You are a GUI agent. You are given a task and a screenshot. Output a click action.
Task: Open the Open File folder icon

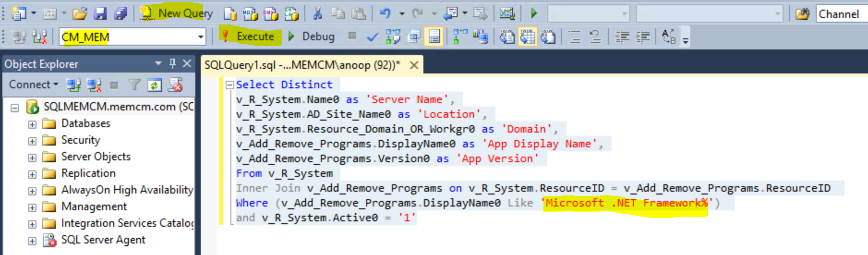[x=79, y=14]
